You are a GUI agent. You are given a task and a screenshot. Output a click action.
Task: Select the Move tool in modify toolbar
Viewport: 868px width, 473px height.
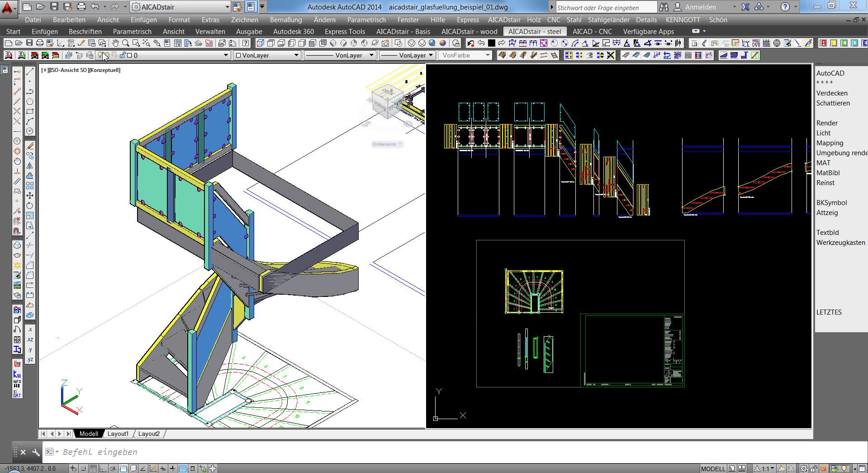(30, 196)
